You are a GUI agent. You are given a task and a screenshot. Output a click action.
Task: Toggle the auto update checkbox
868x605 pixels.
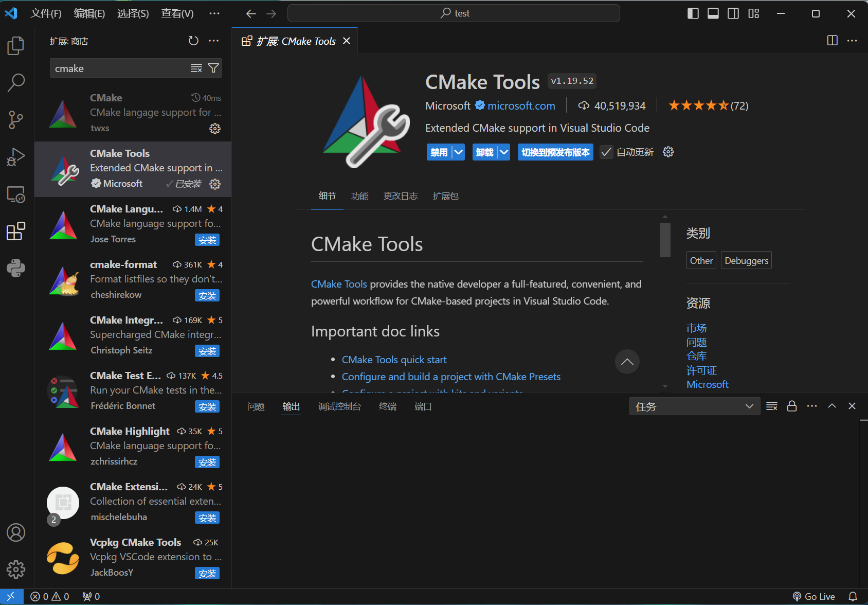coord(606,152)
